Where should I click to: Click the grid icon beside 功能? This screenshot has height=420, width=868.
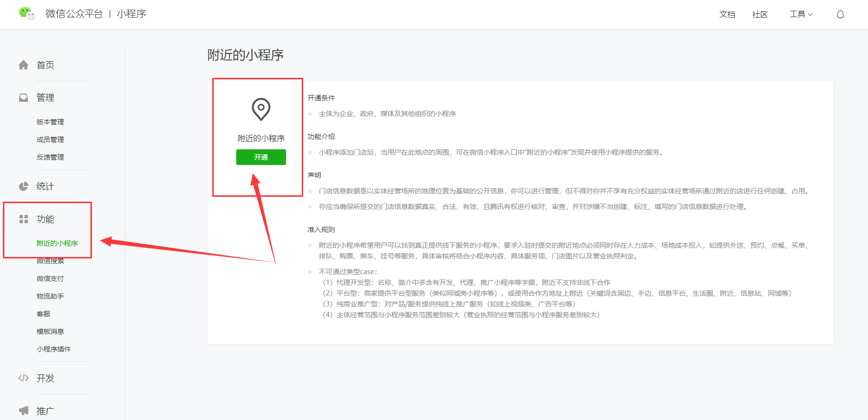point(23,219)
